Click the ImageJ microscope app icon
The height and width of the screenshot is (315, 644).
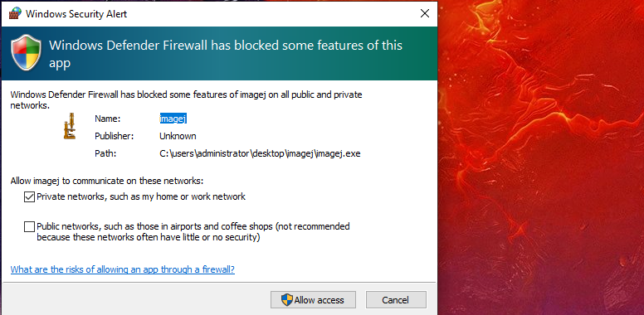pos(70,126)
